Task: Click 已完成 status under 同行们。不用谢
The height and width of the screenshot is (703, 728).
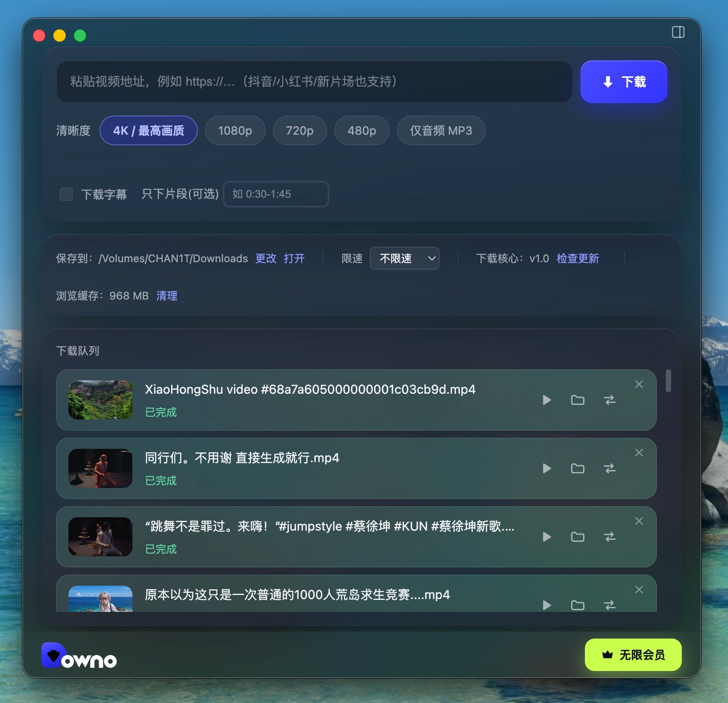Action: tap(161, 480)
